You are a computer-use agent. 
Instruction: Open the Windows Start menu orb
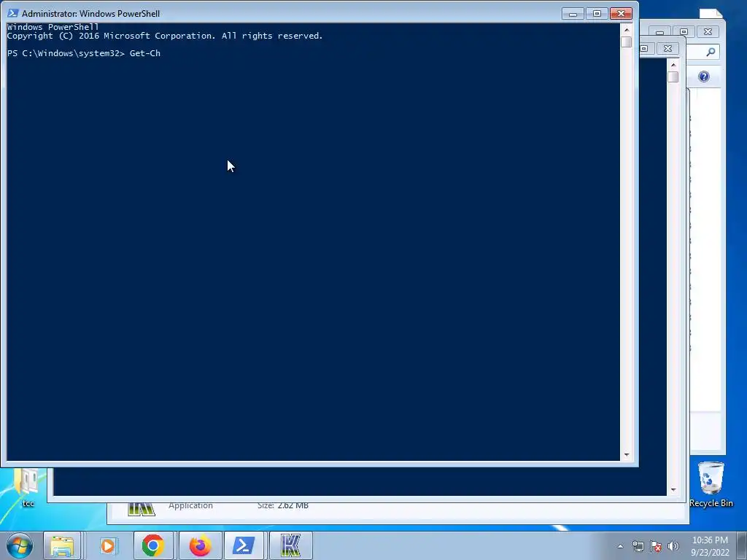pyautogui.click(x=20, y=545)
